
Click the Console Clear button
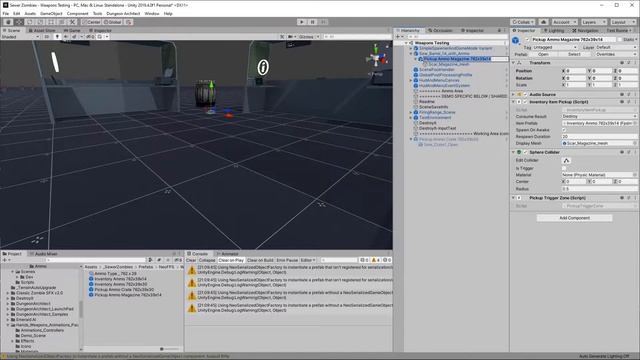(x=191, y=260)
